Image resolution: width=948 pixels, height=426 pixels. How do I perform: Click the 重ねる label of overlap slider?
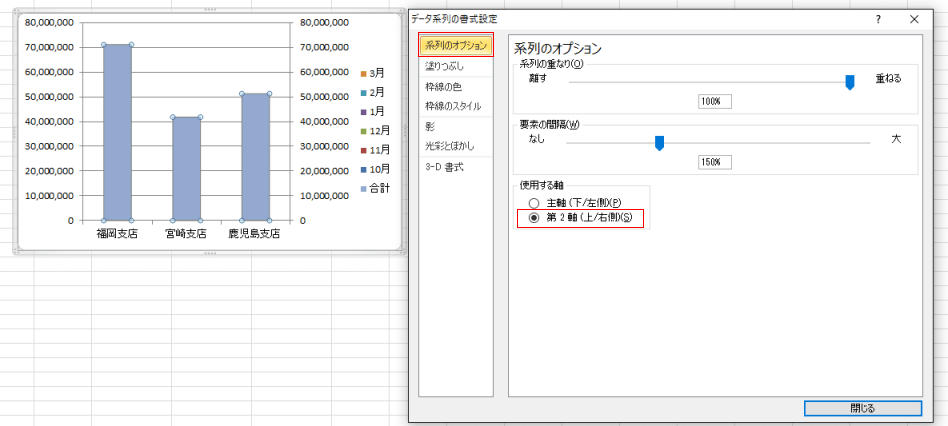(889, 78)
